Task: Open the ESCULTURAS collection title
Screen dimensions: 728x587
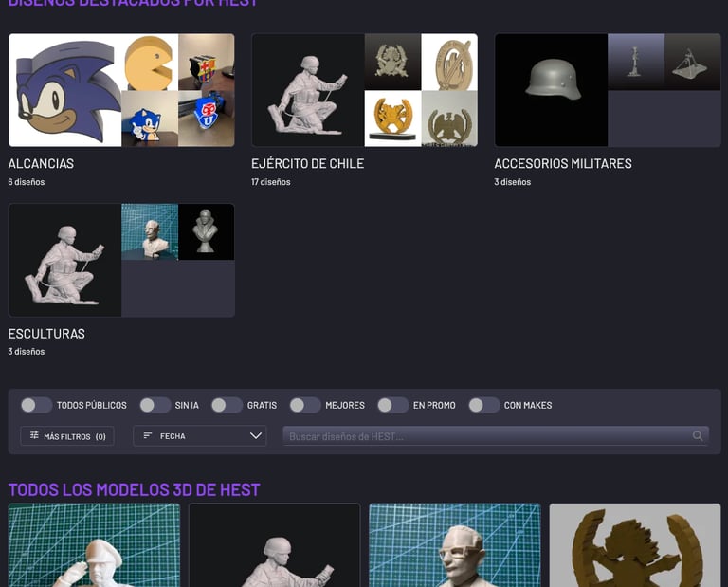Action: 46,334
